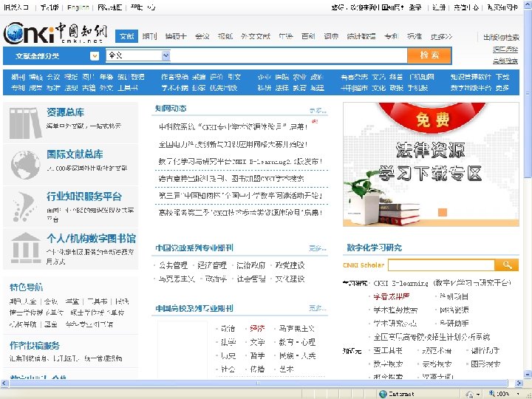532x399 pixels.
Task: Click the orange slide indicator on banner
Action: click(x=443, y=212)
